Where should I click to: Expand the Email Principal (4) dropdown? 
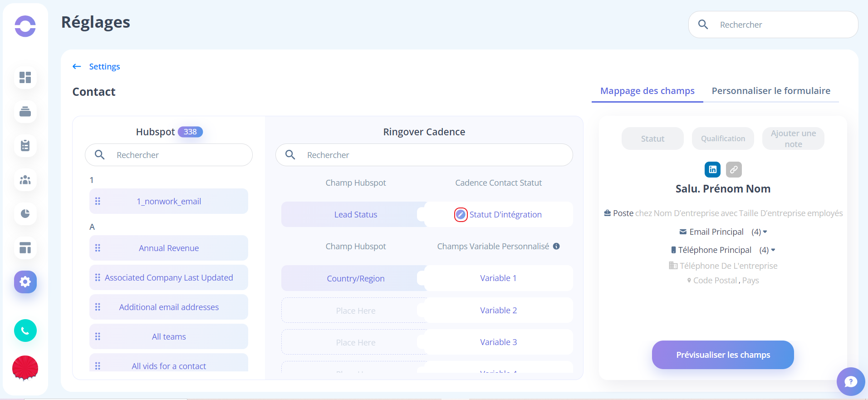click(765, 232)
